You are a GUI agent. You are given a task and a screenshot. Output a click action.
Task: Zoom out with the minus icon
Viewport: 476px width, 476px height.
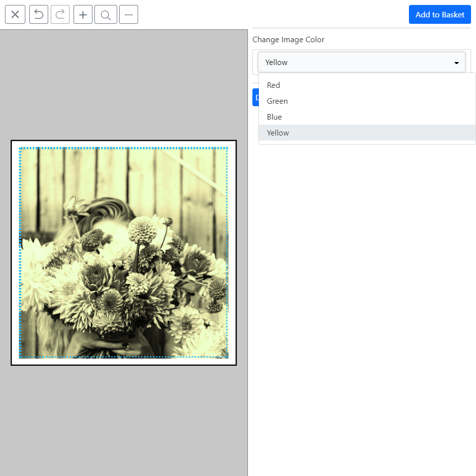coord(129,14)
